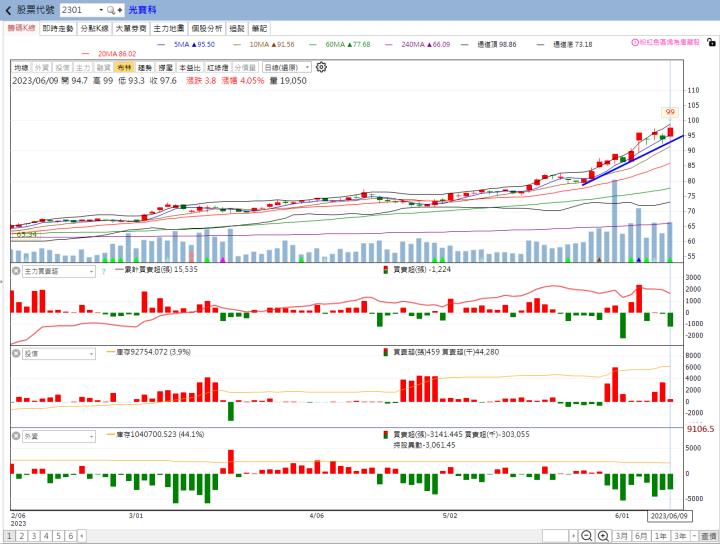The width and height of the screenshot is (720, 544).
Task: Click the zoom out magnifier icon
Action: pos(586,536)
